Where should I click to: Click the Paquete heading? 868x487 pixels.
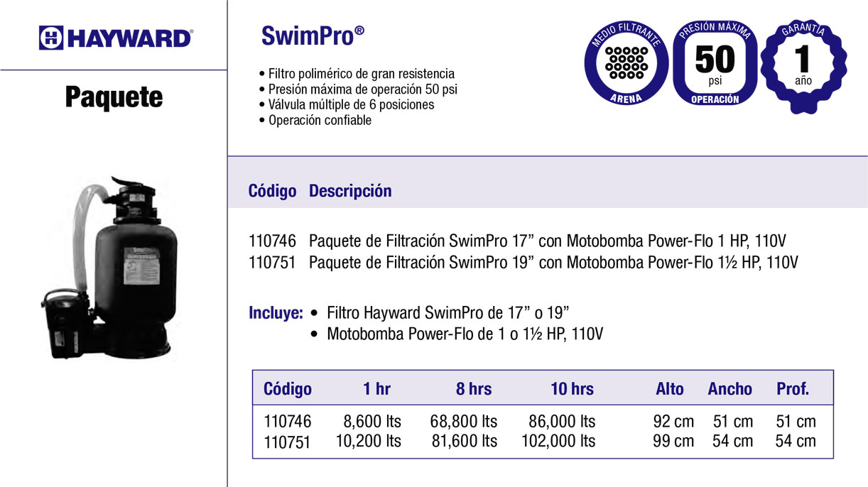114,97
